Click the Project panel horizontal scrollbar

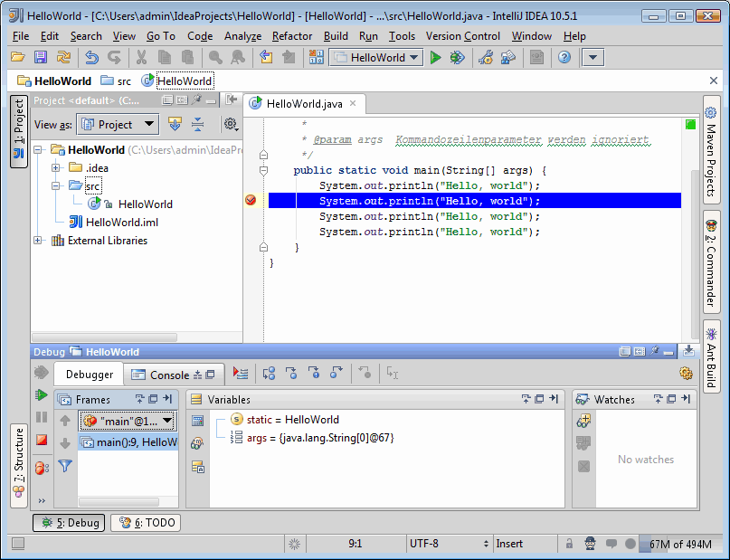[105, 337]
